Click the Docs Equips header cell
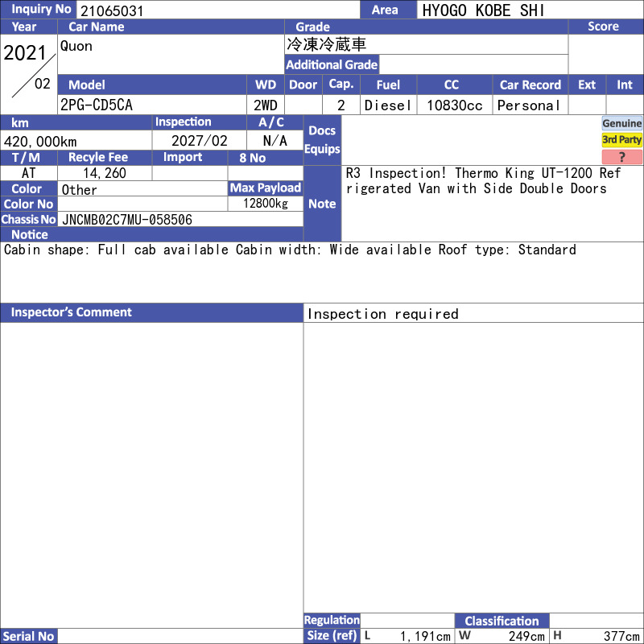This screenshot has width=644, height=644. 322,140
